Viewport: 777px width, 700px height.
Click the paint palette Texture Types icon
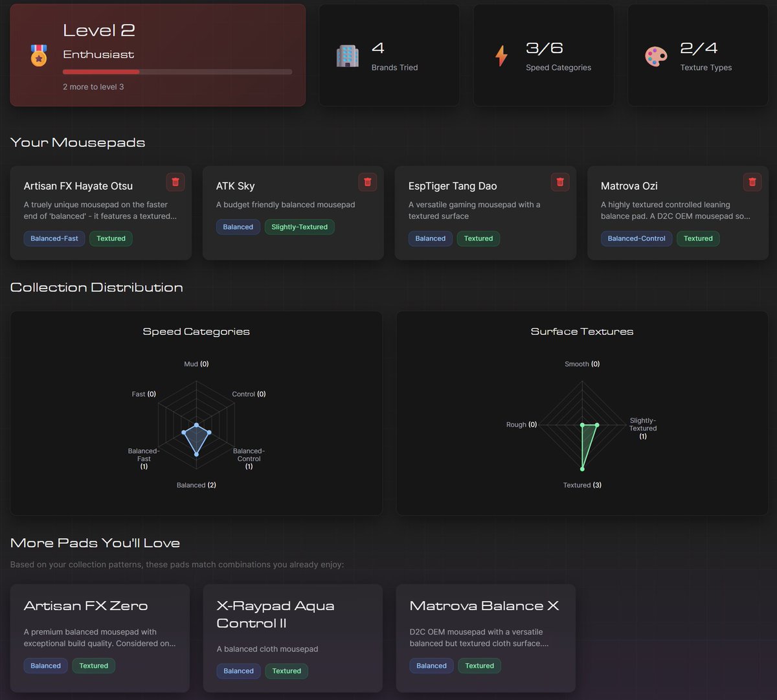(x=656, y=56)
